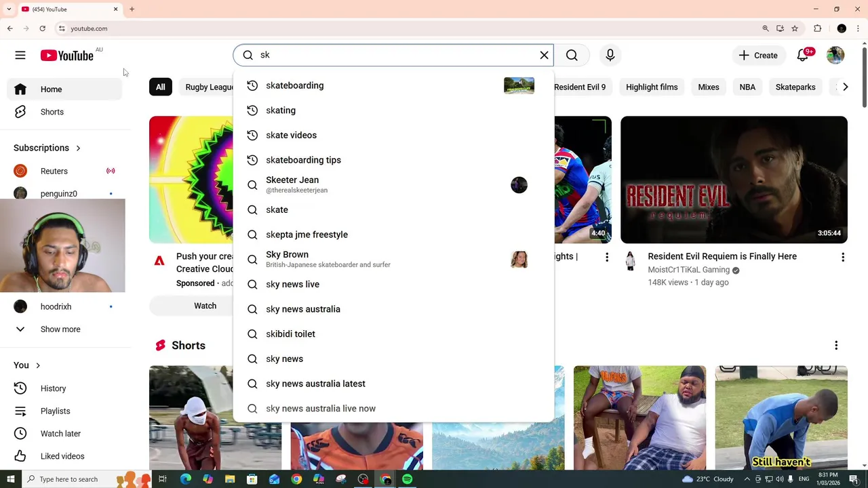Open Liked videos in sidebar
Viewport: 868px width, 488px height.
coord(65,456)
